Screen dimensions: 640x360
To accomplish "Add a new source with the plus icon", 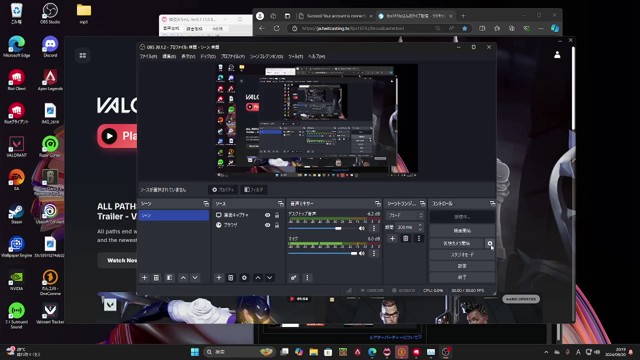I will click(219, 278).
